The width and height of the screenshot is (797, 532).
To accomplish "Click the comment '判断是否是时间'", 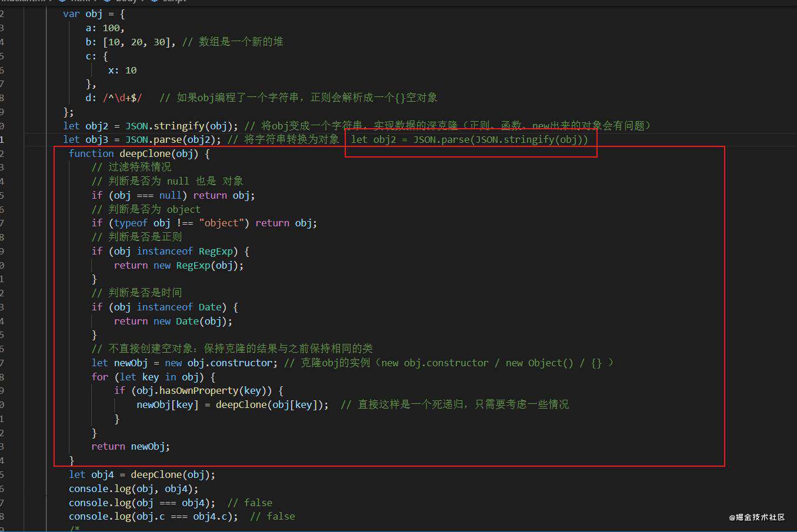I will pyautogui.click(x=145, y=293).
